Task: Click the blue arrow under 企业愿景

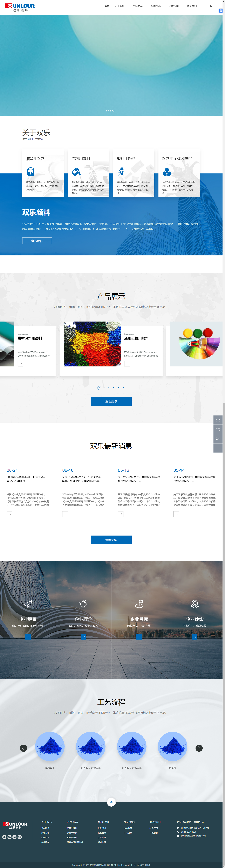Action: pyautogui.click(x=28, y=636)
